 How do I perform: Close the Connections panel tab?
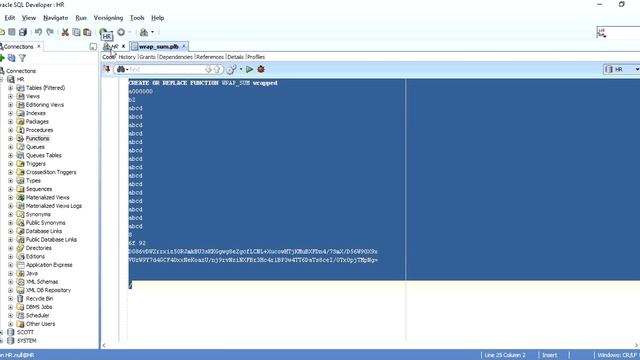[x=39, y=47]
